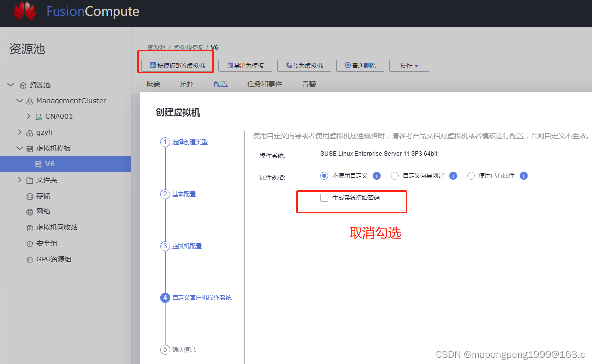Image resolution: width=592 pixels, height=364 pixels.
Task: Click the info icon beside 自定义向导创建
Action: pos(453,176)
